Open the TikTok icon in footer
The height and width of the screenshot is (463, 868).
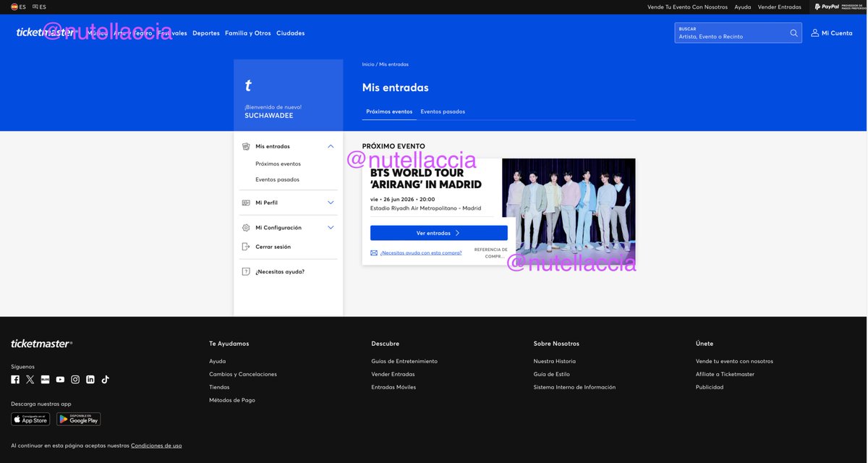tap(105, 379)
